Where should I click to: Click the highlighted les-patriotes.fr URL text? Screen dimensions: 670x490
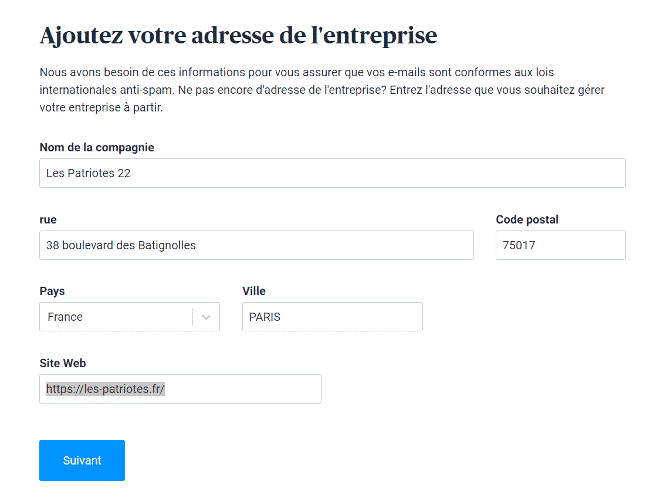[105, 389]
